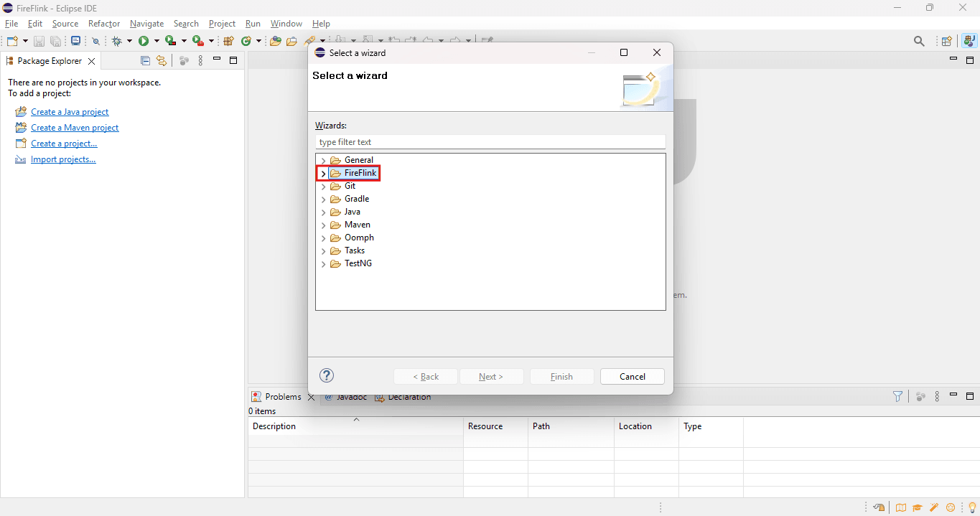Image resolution: width=980 pixels, height=516 pixels.
Task: Open the dropdown arrow beside the Run button
Action: 156,42
